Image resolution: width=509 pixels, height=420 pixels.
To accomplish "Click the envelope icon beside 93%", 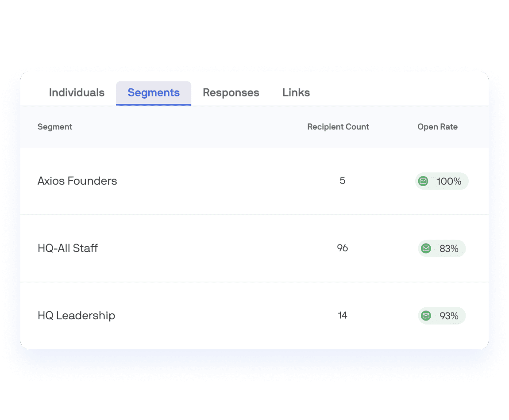I will [x=426, y=316].
